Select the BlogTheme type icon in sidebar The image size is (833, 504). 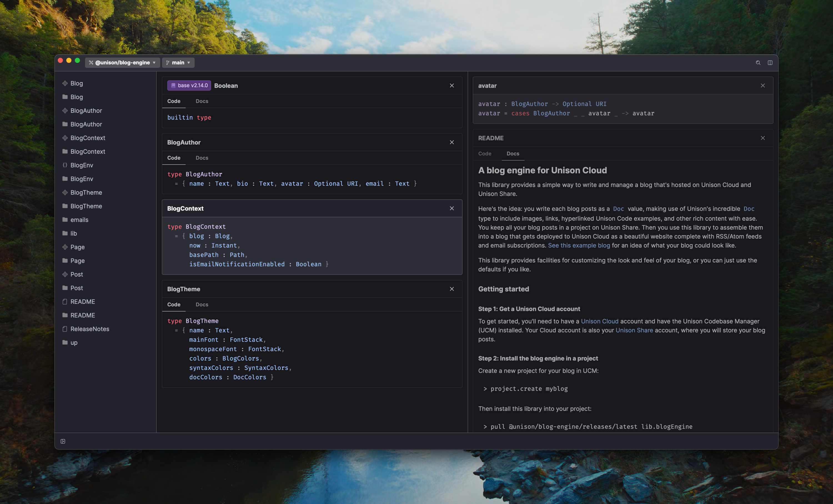pyautogui.click(x=65, y=192)
